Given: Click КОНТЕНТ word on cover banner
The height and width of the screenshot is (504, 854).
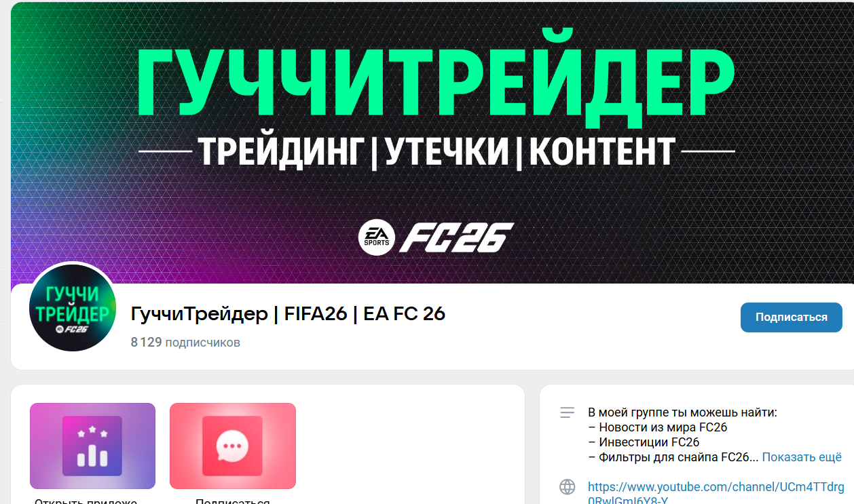Looking at the screenshot, I should point(602,151).
